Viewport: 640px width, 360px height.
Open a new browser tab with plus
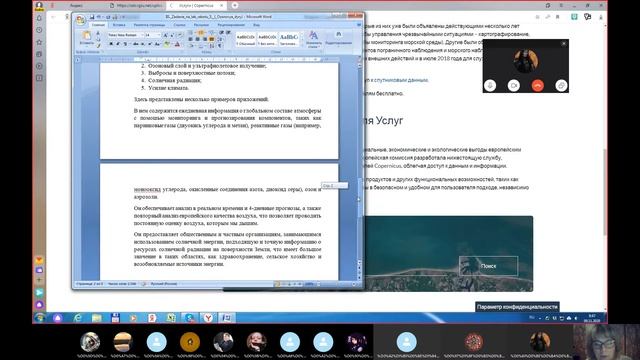point(235,5)
